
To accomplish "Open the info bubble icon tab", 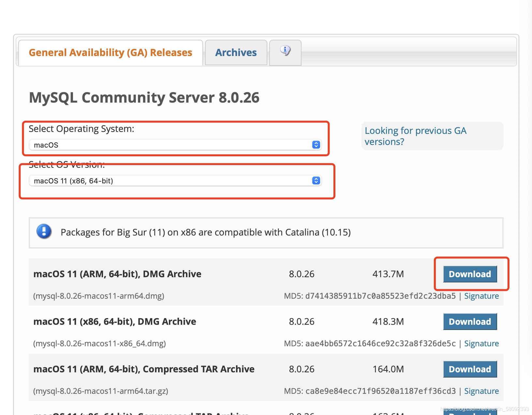I will click(x=285, y=52).
